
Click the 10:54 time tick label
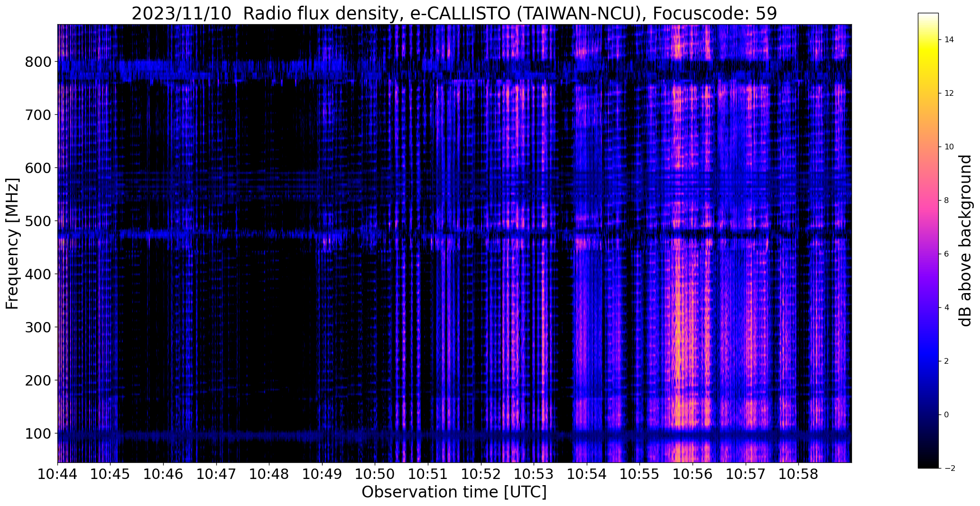(587, 474)
